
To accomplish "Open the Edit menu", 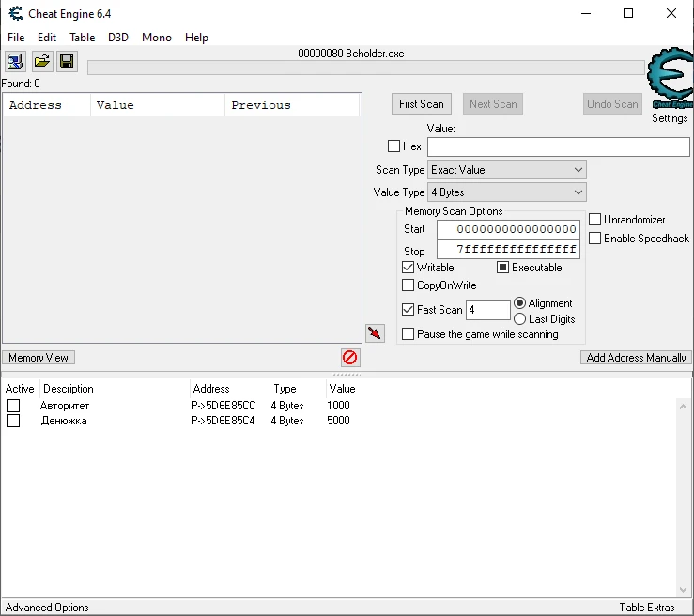I will point(47,38).
